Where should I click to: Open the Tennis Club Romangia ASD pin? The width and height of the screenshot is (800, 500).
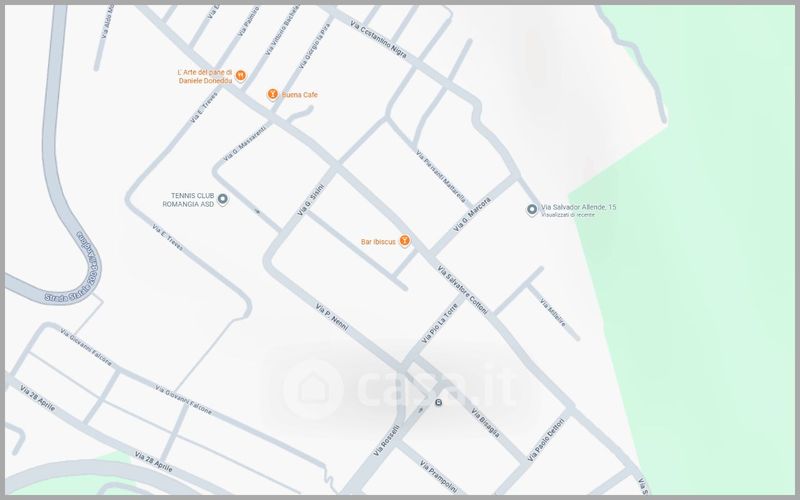coord(223,200)
